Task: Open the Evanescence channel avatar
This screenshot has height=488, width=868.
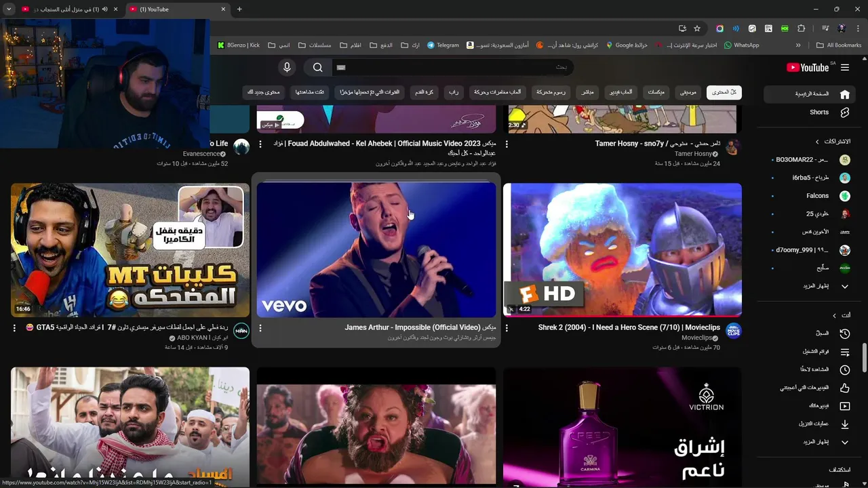Action: click(x=241, y=146)
